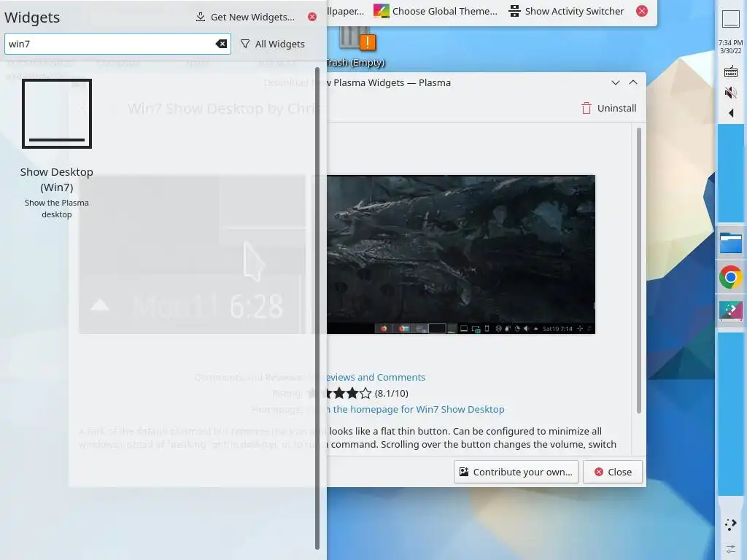Expand hidden system tray icons arrow
747x560 pixels.
(731, 113)
